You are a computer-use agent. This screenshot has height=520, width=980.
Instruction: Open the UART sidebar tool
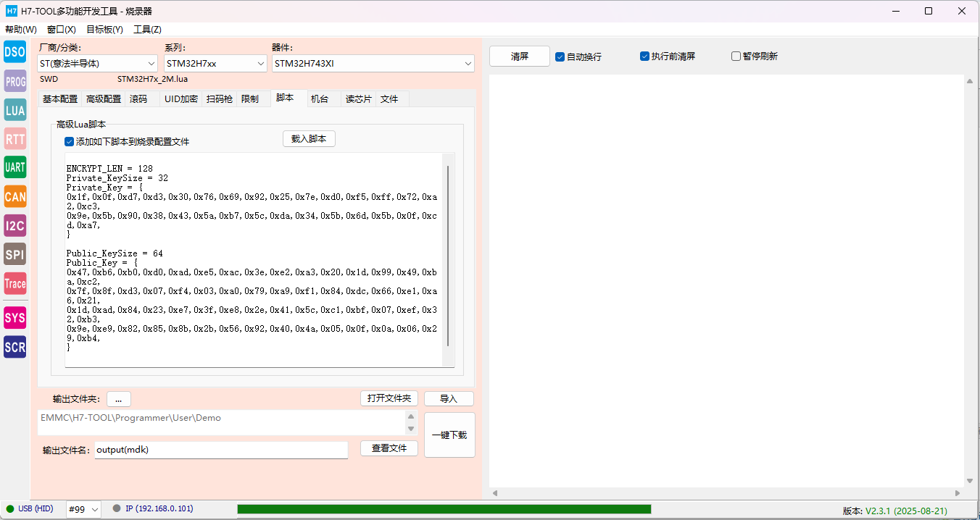tap(14, 167)
